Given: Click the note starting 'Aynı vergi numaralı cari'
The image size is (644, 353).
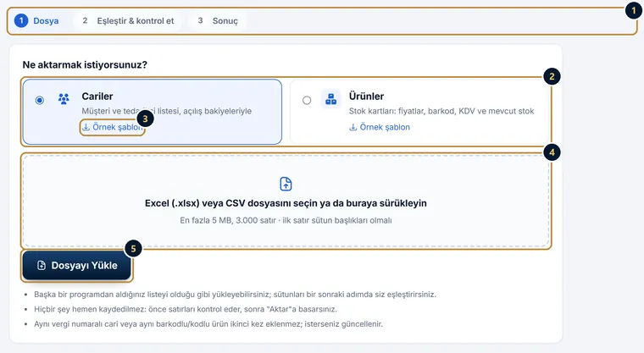Looking at the screenshot, I should click(208, 324).
